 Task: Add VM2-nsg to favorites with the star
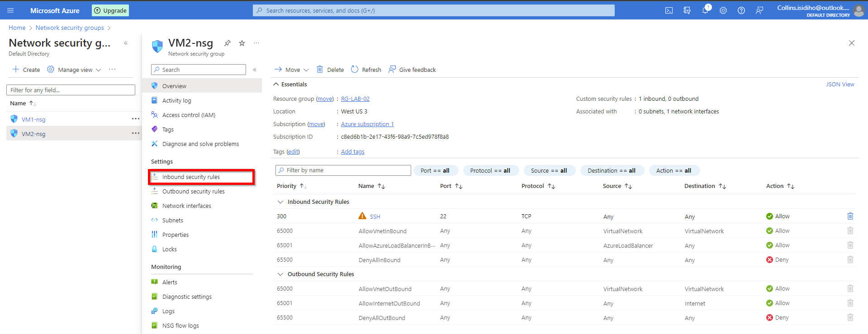[x=242, y=43]
